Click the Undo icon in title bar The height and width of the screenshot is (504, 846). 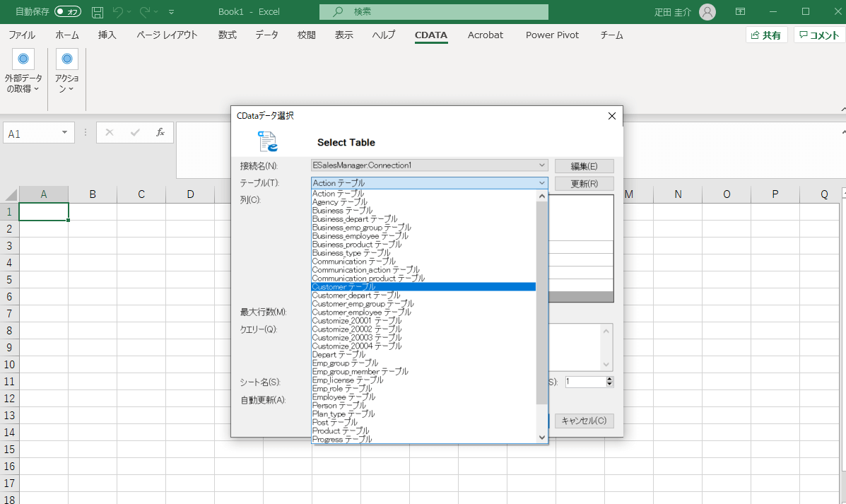tap(118, 12)
